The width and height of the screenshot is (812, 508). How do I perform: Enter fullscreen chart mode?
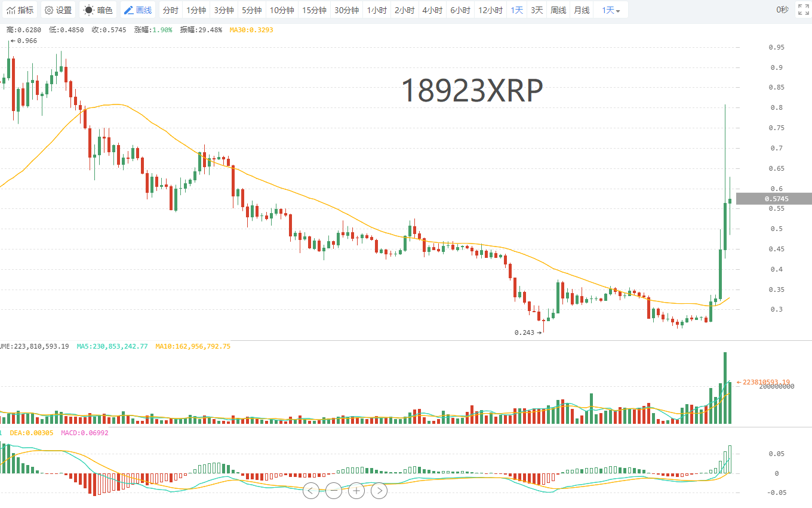[803, 10]
